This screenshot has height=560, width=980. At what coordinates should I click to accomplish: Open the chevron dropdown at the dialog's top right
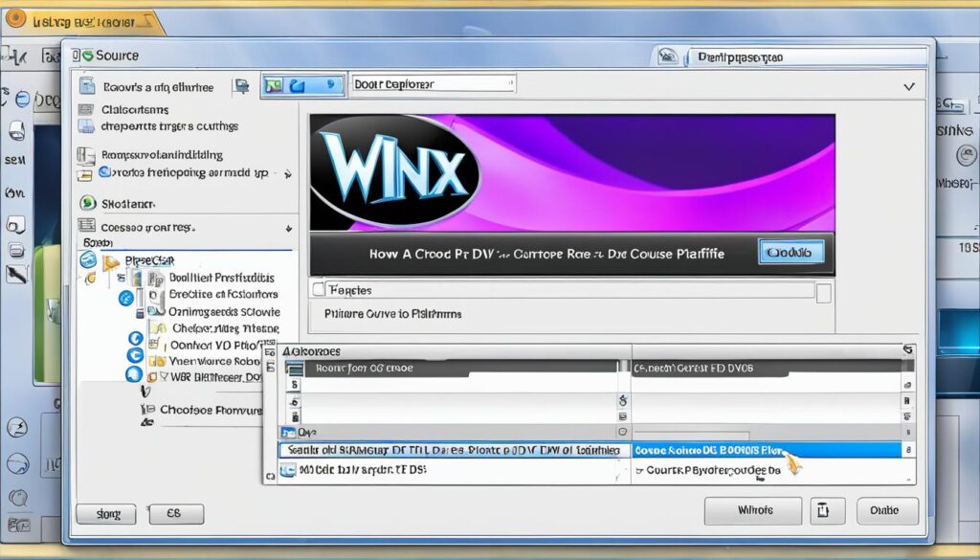909,87
